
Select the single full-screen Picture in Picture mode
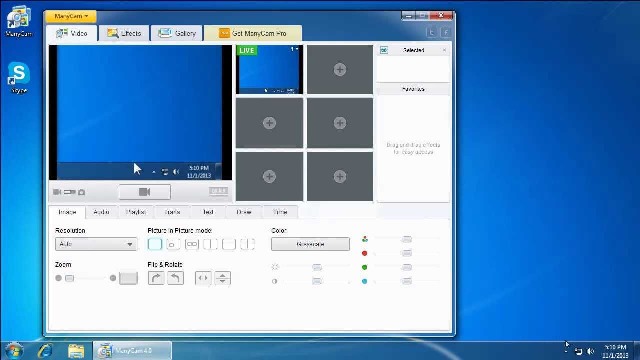point(155,244)
